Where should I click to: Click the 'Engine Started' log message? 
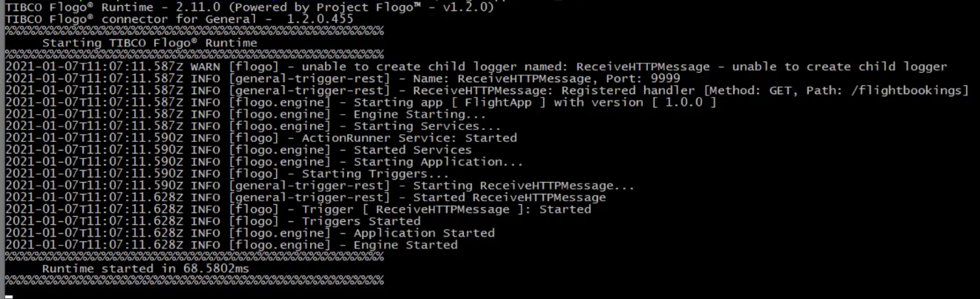405,245
